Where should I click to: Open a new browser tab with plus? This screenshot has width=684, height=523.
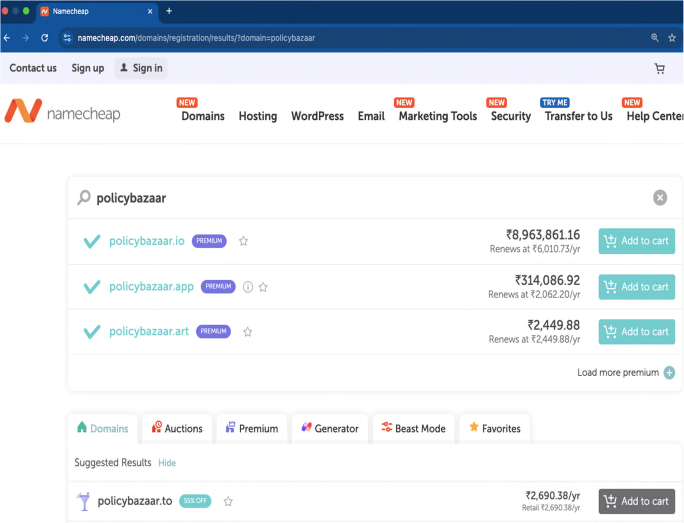click(169, 11)
